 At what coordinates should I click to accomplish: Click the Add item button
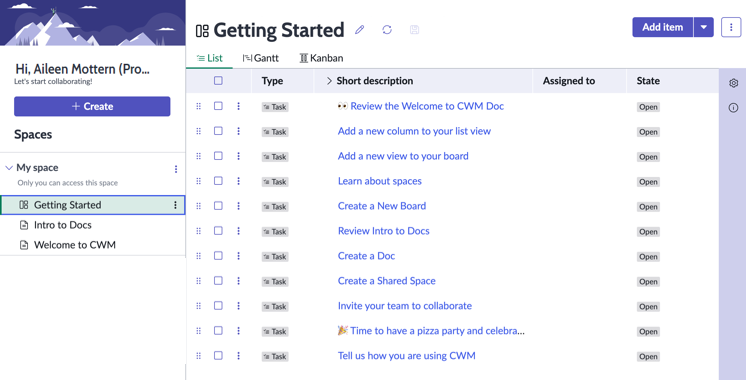tap(663, 27)
